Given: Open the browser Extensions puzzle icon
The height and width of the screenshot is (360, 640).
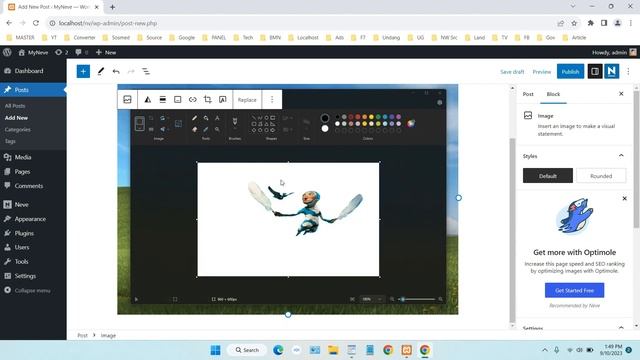Looking at the screenshot, I should pos(590,23).
